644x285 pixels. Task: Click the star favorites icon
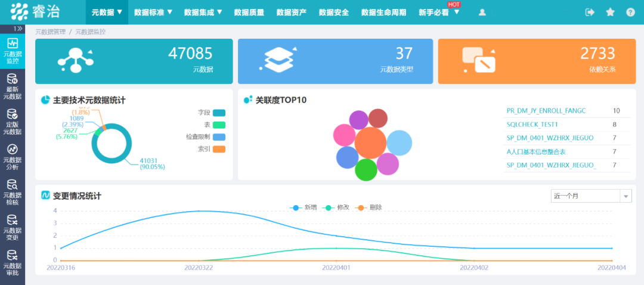coord(610,12)
